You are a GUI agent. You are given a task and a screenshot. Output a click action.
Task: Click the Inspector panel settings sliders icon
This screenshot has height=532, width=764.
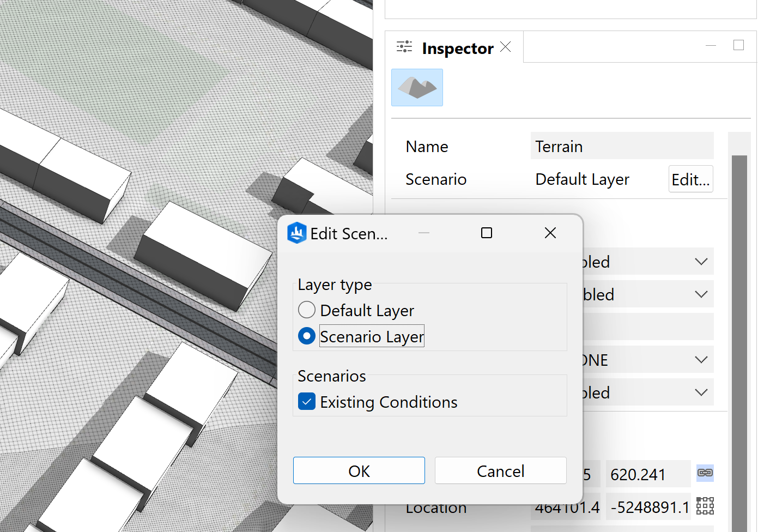click(x=404, y=47)
